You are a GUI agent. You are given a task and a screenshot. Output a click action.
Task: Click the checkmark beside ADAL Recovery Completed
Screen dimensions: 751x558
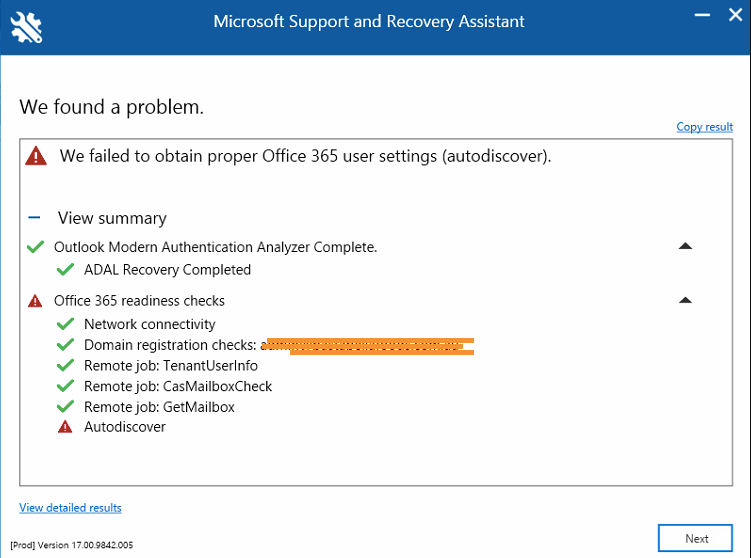pyautogui.click(x=65, y=270)
